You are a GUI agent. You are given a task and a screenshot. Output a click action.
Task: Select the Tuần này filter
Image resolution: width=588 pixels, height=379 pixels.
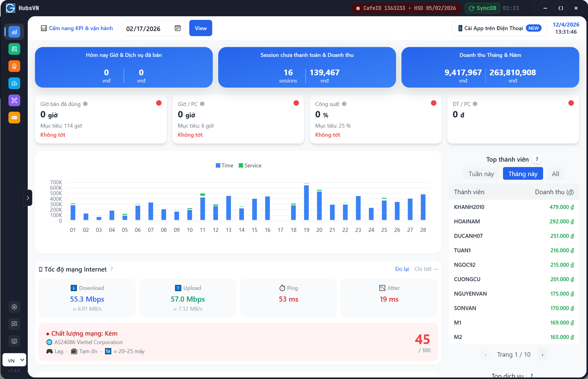pos(481,174)
